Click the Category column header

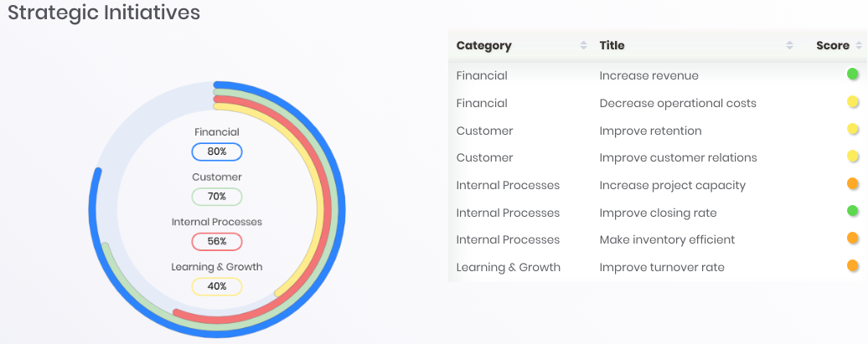[x=484, y=46]
